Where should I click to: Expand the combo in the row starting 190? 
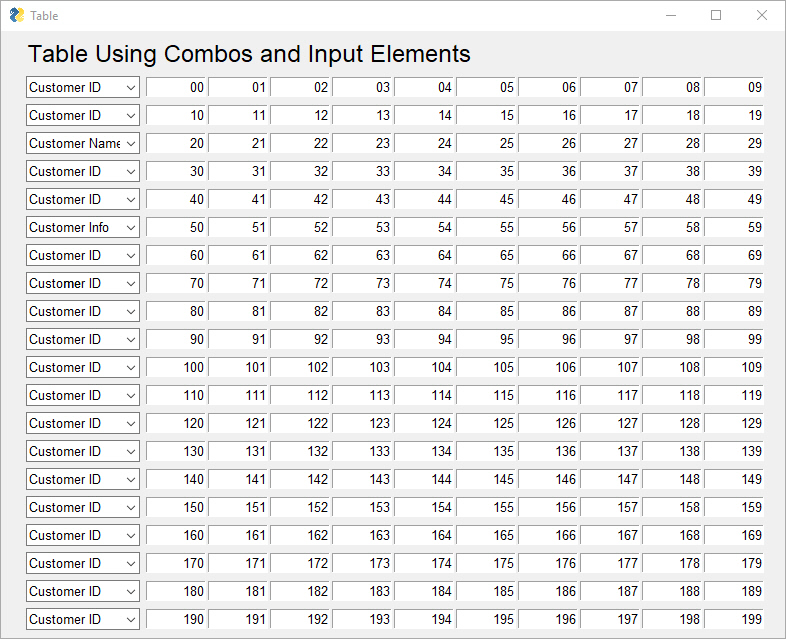83,619
